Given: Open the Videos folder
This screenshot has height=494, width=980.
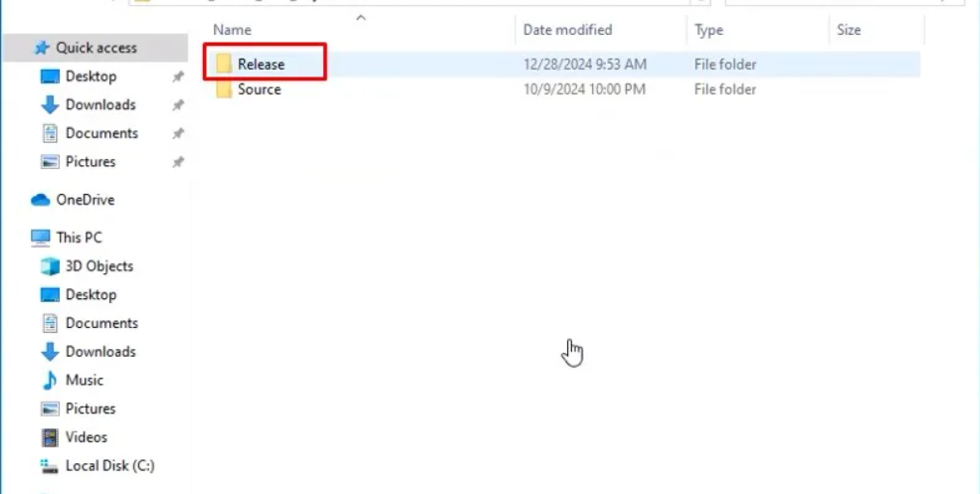Looking at the screenshot, I should 86,437.
